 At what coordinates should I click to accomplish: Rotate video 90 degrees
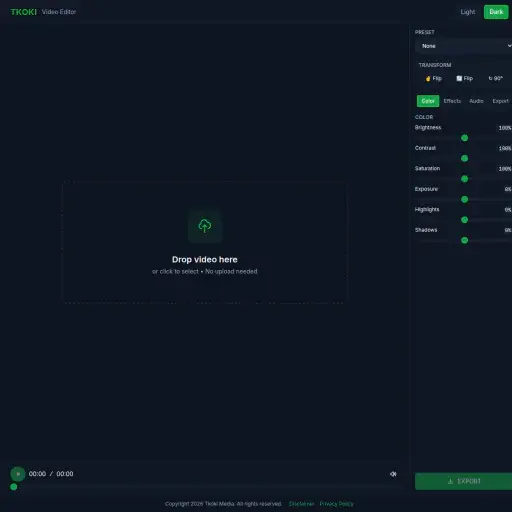(x=496, y=78)
